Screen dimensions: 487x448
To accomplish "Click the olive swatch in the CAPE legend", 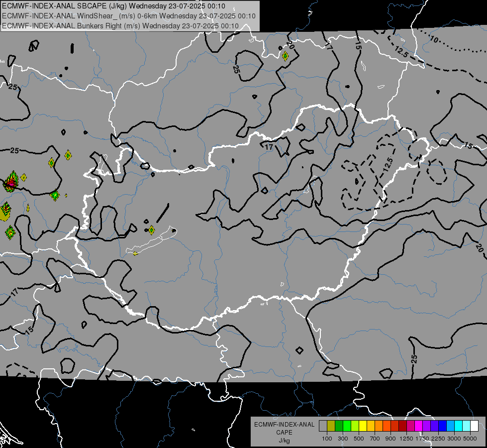I will tap(331, 426).
